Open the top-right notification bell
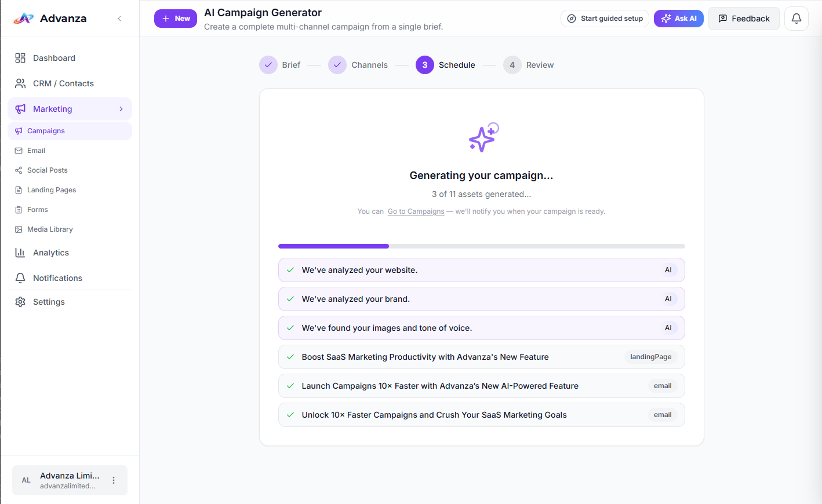The width and height of the screenshot is (822, 504). (x=796, y=19)
